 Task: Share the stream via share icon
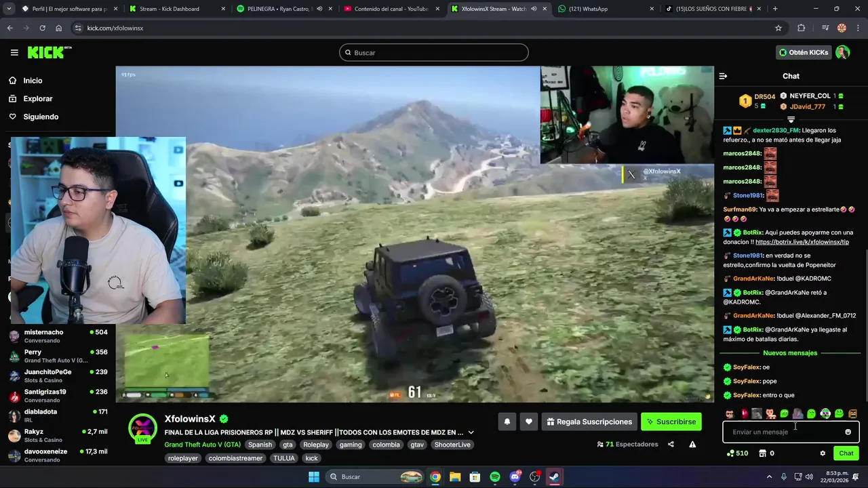pyautogui.click(x=671, y=445)
